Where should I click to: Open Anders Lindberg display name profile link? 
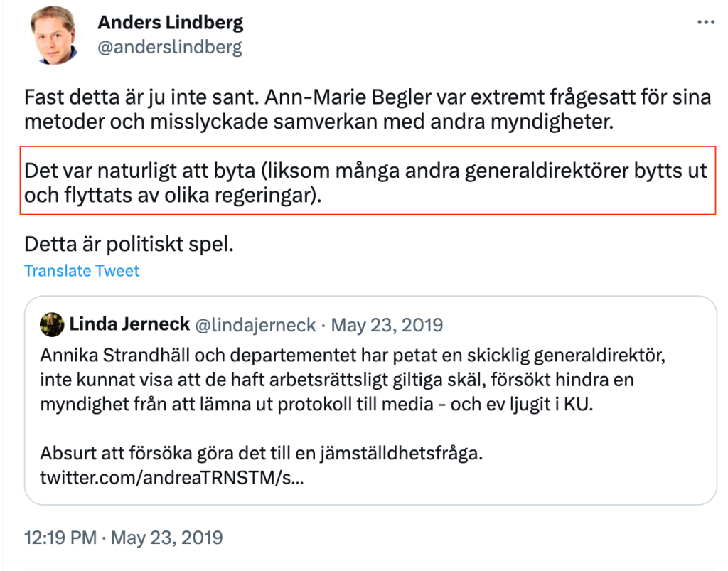click(170, 22)
